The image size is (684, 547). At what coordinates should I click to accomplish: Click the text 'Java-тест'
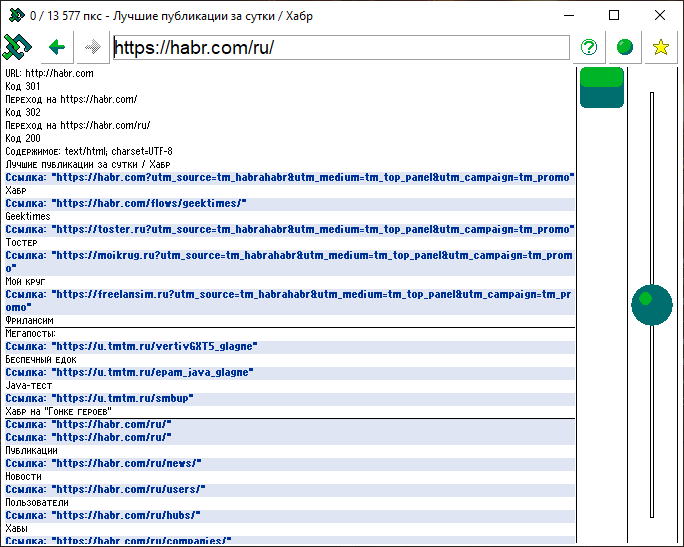click(x=29, y=386)
